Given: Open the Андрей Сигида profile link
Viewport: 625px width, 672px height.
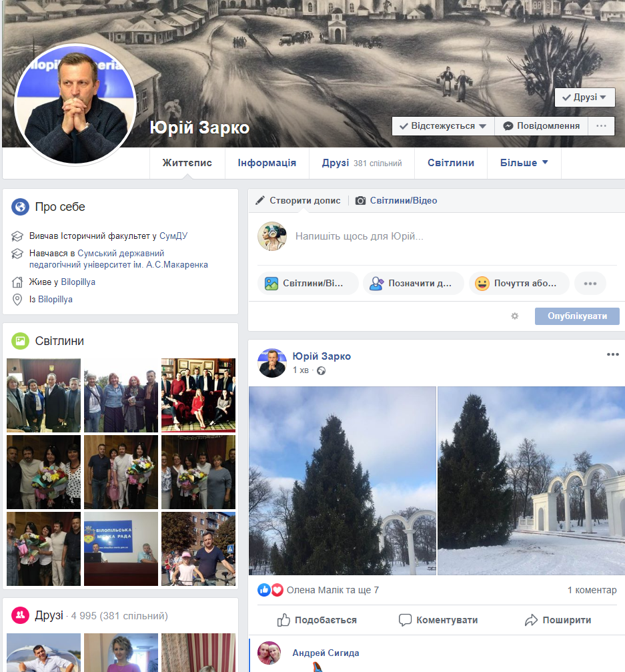Looking at the screenshot, I should pyautogui.click(x=326, y=653).
